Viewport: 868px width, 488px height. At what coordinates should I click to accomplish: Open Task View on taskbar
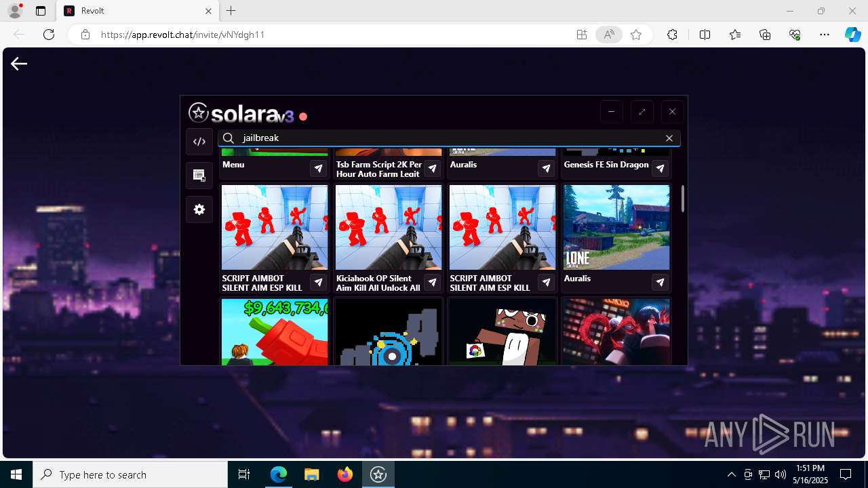point(244,474)
